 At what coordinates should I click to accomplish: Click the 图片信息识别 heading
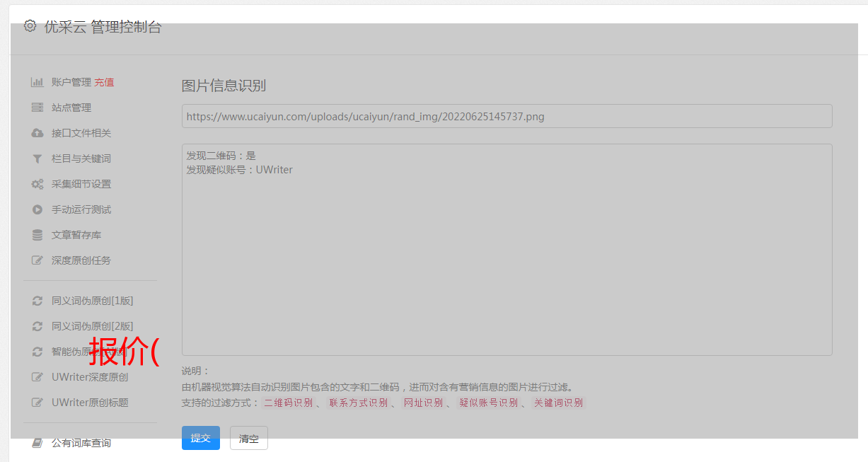point(224,86)
